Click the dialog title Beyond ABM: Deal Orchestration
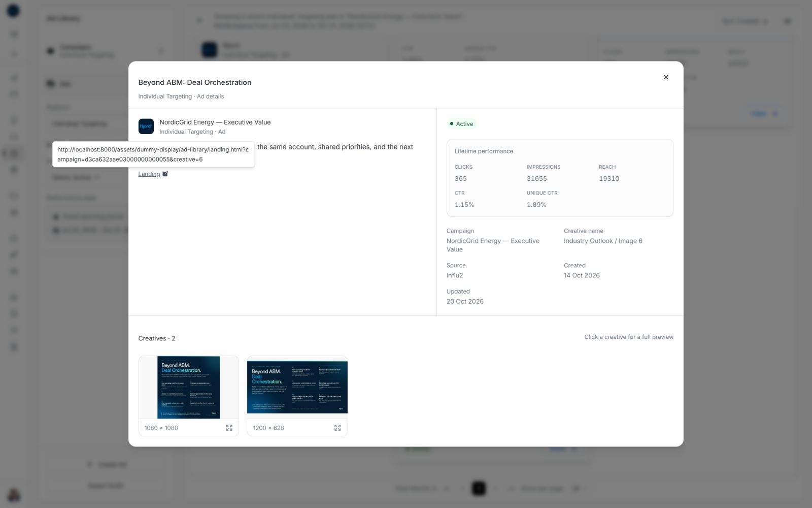The width and height of the screenshot is (812, 508). pos(195,82)
